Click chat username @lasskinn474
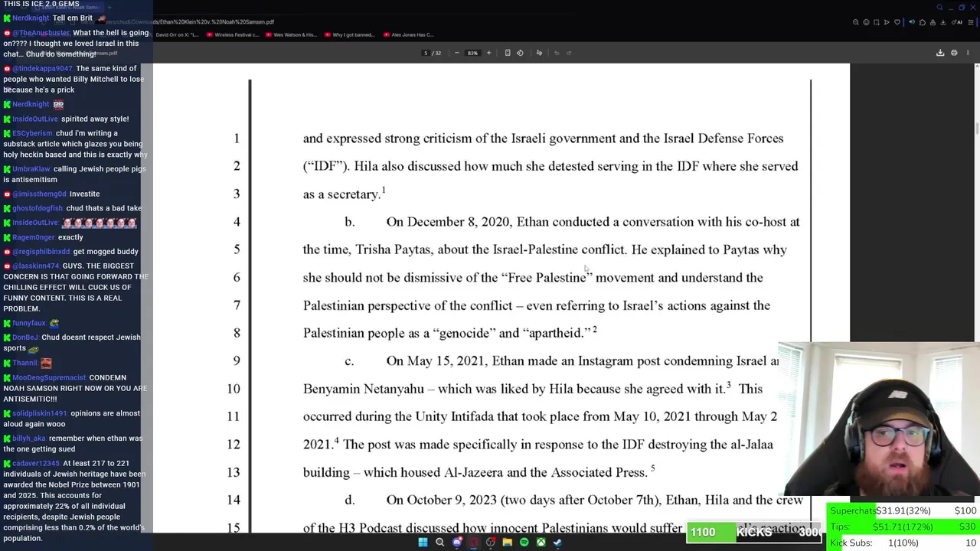 pos(36,266)
